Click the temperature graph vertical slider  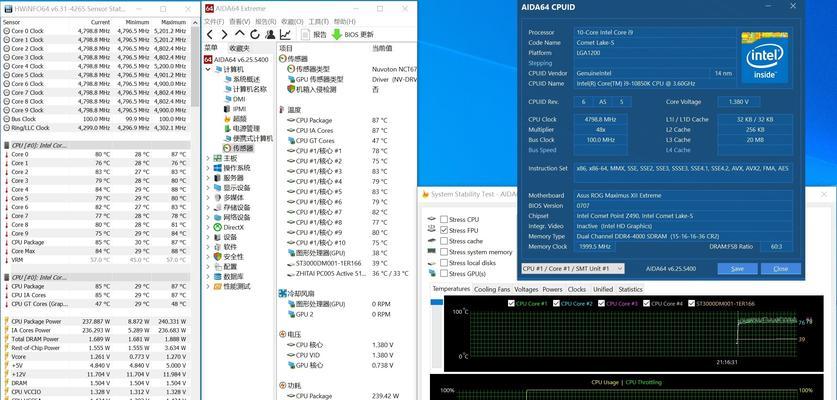[437, 303]
